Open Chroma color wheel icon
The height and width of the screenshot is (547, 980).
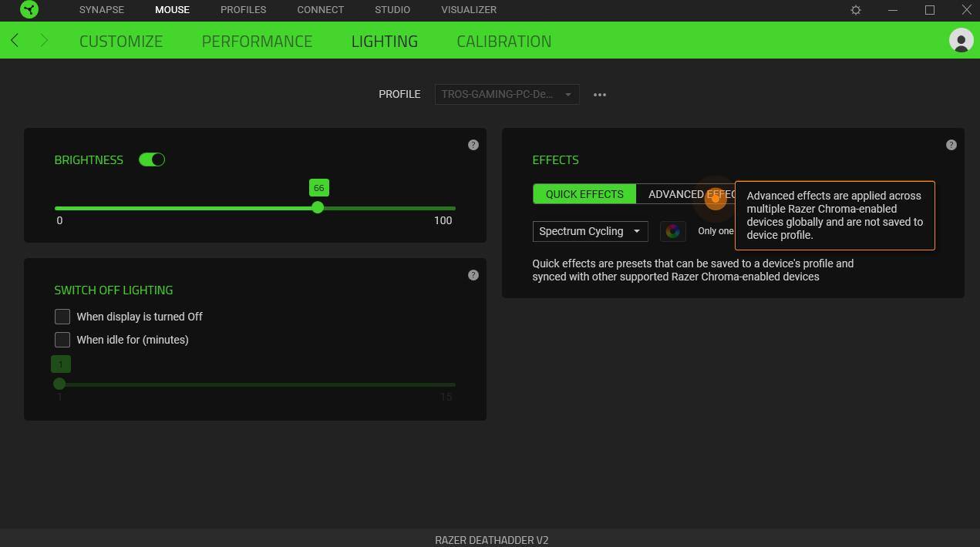(672, 231)
